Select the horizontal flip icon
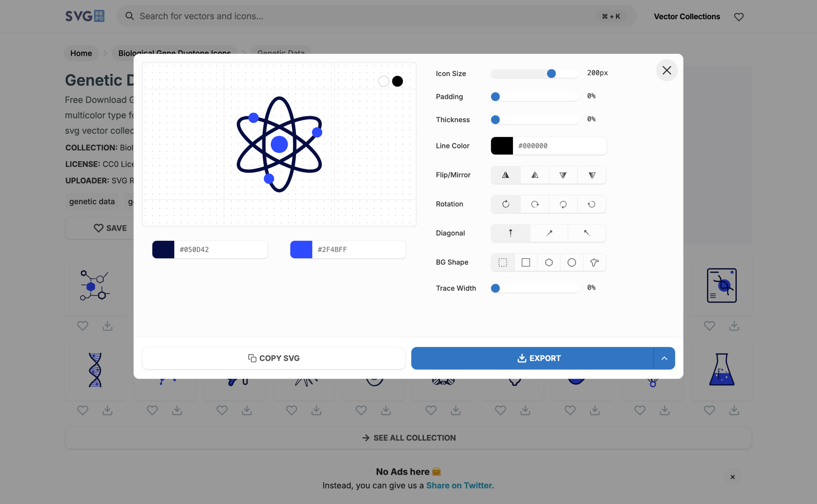Viewport: 817px width, 504px height. tap(505, 175)
